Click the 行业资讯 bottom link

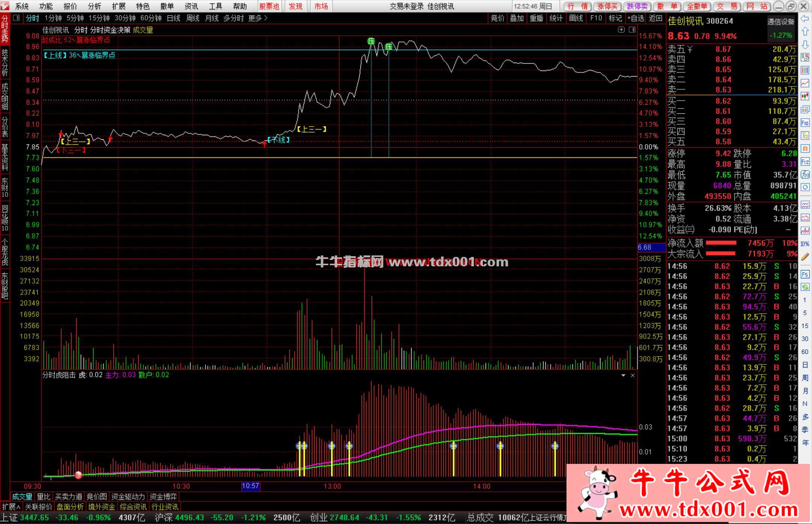(165, 507)
